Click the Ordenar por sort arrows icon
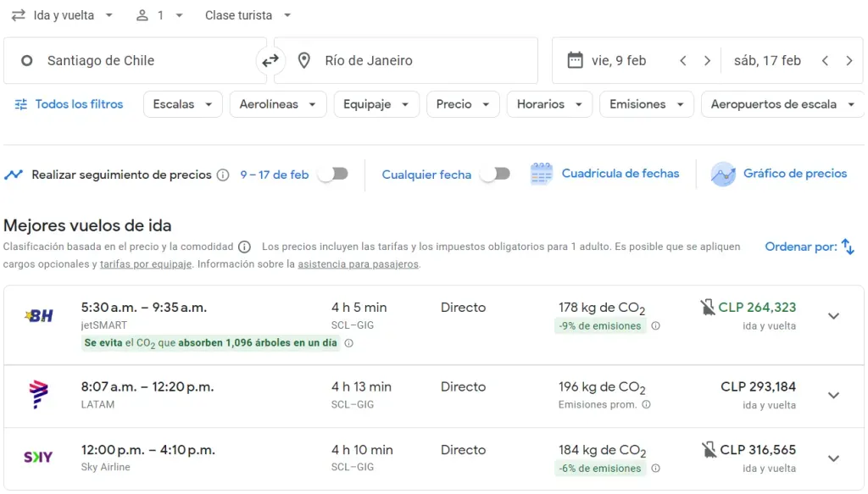The height and width of the screenshot is (494, 868). (847, 247)
